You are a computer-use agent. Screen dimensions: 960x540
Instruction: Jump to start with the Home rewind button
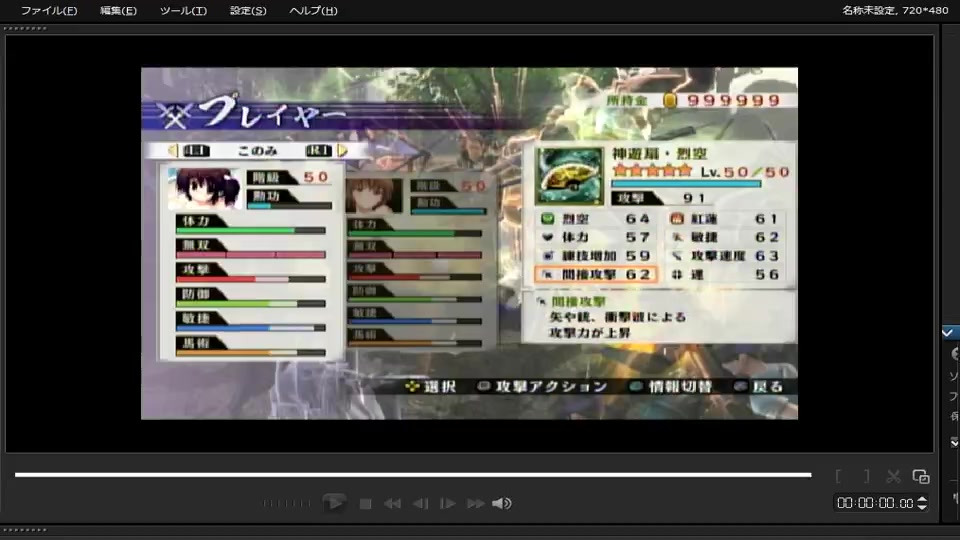click(392, 504)
